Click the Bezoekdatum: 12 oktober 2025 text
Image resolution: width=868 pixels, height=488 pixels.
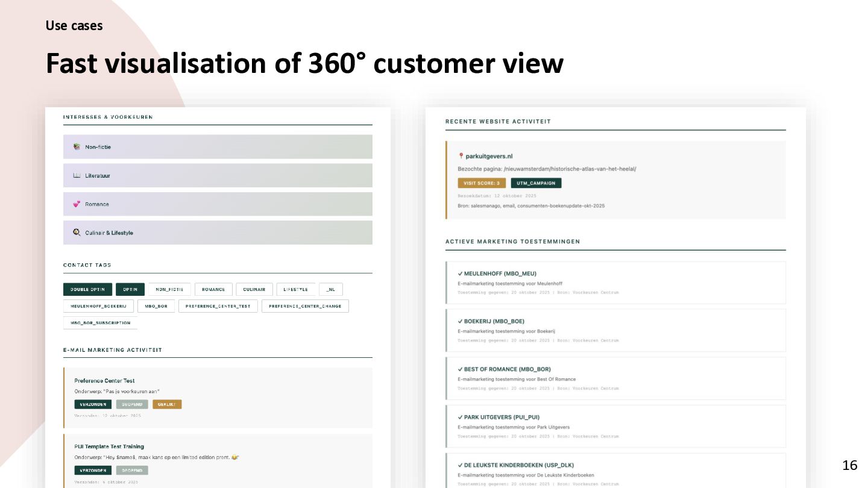[497, 196]
